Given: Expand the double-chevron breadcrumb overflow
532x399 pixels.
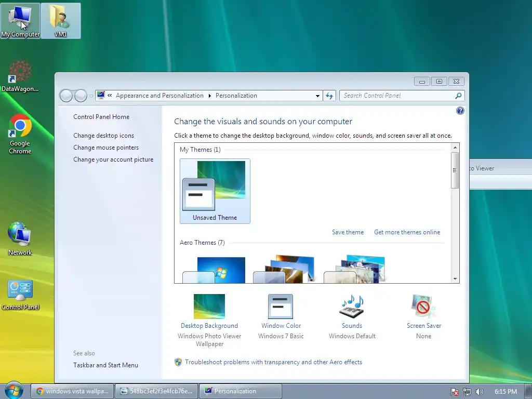Looking at the screenshot, I should 110,96.
